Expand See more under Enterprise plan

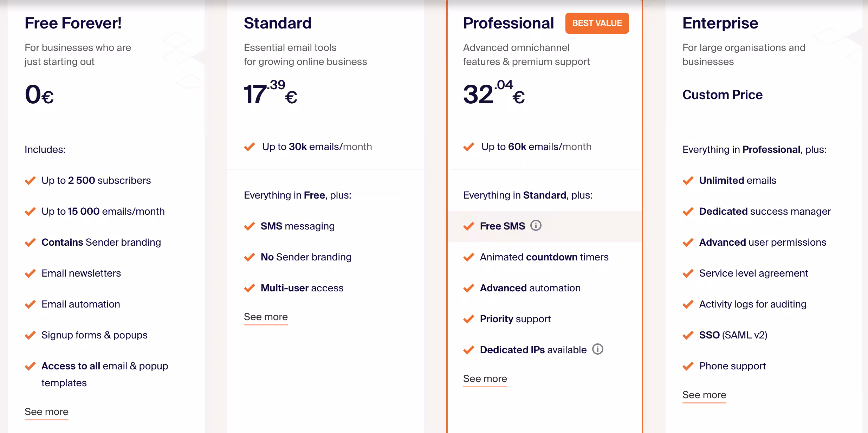(704, 395)
